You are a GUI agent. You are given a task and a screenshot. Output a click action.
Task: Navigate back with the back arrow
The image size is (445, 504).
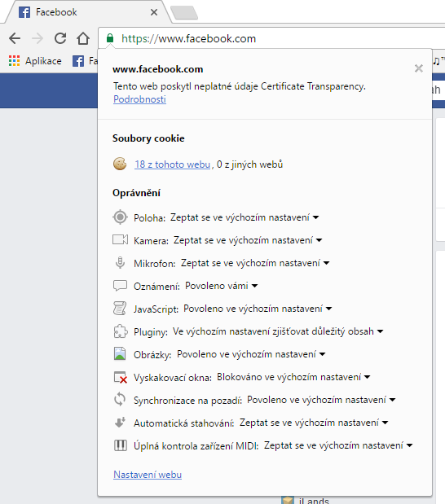coord(15,38)
